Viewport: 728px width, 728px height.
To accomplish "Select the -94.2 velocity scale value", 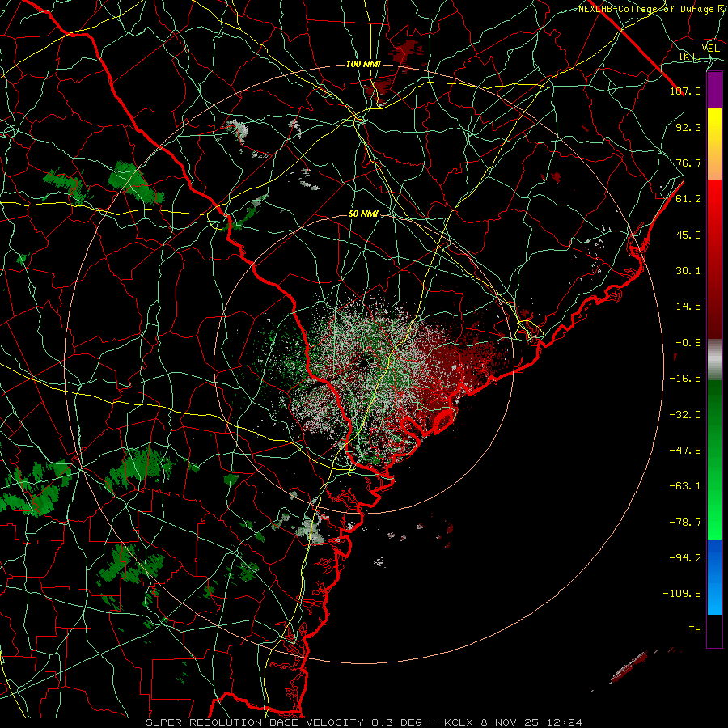I will click(685, 558).
